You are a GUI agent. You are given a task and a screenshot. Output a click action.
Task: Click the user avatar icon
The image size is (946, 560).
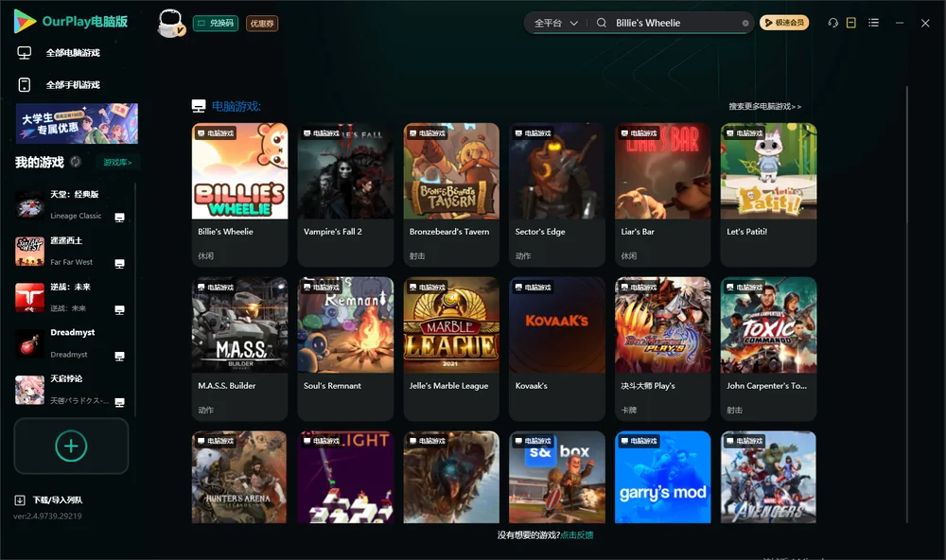coord(170,23)
